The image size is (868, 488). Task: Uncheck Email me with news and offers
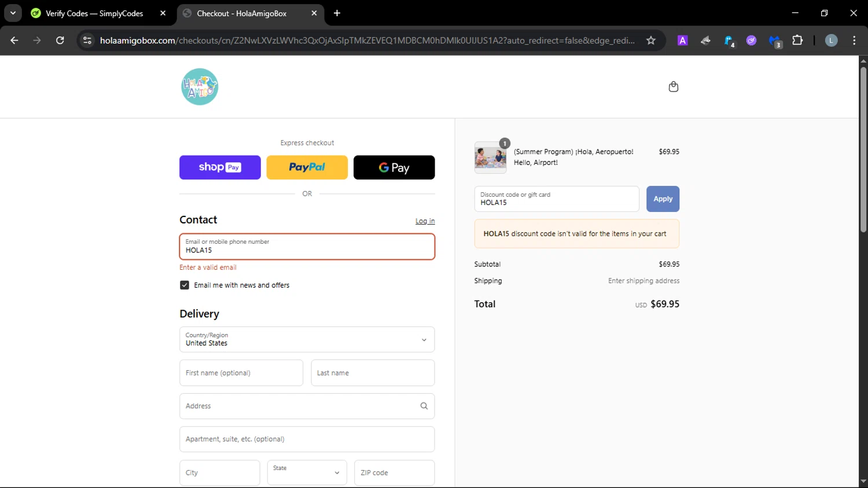tap(185, 285)
